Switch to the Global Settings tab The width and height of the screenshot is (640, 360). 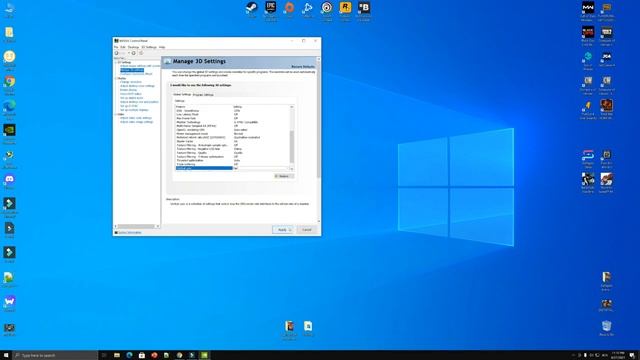[182, 94]
